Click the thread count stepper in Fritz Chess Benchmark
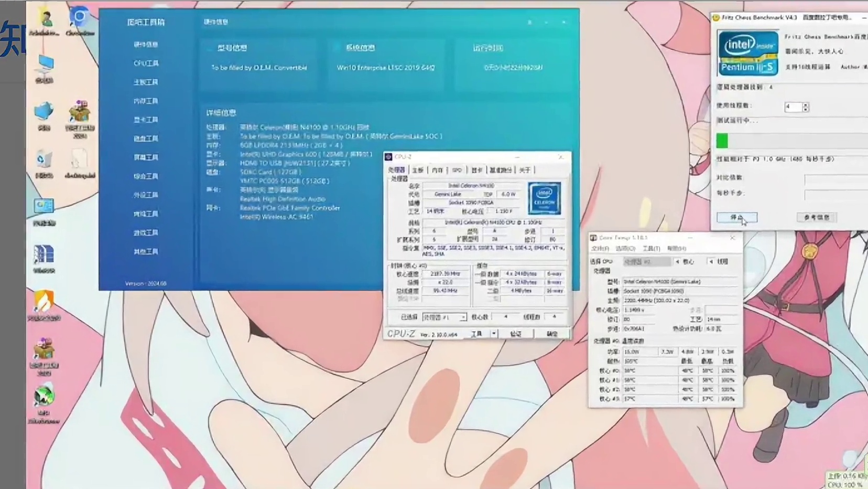The image size is (868, 489). tap(805, 107)
